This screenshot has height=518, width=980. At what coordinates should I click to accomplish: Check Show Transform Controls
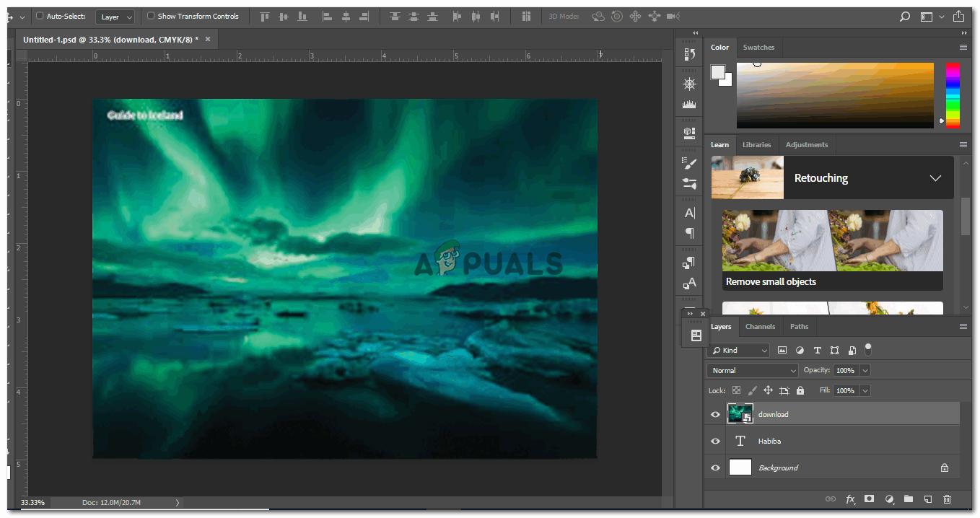(x=151, y=16)
